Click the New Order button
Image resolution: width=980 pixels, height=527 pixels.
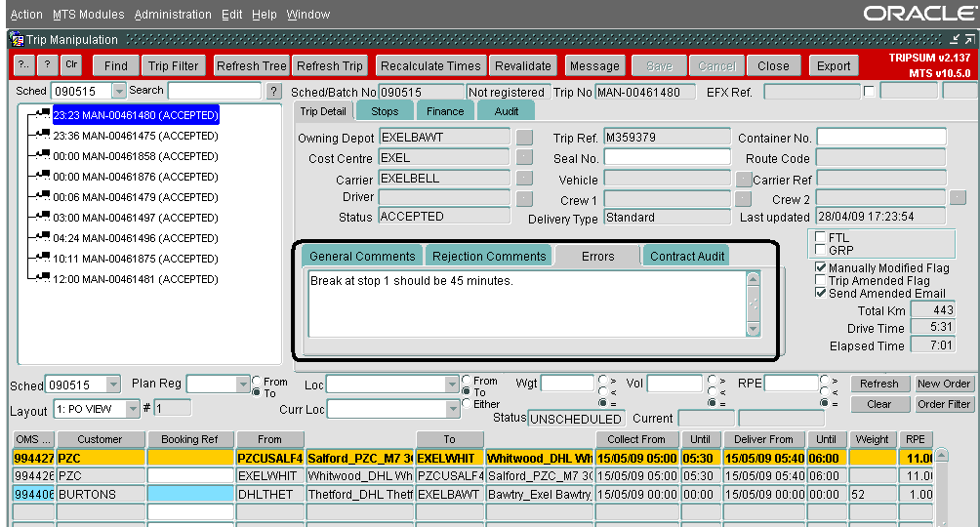[x=944, y=384]
